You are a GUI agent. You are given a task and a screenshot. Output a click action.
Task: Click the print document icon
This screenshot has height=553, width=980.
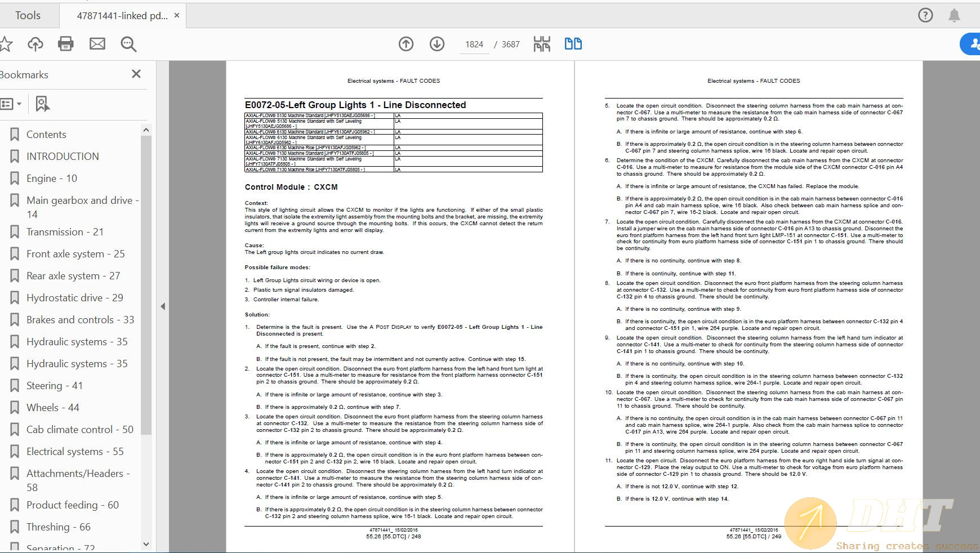tap(66, 44)
